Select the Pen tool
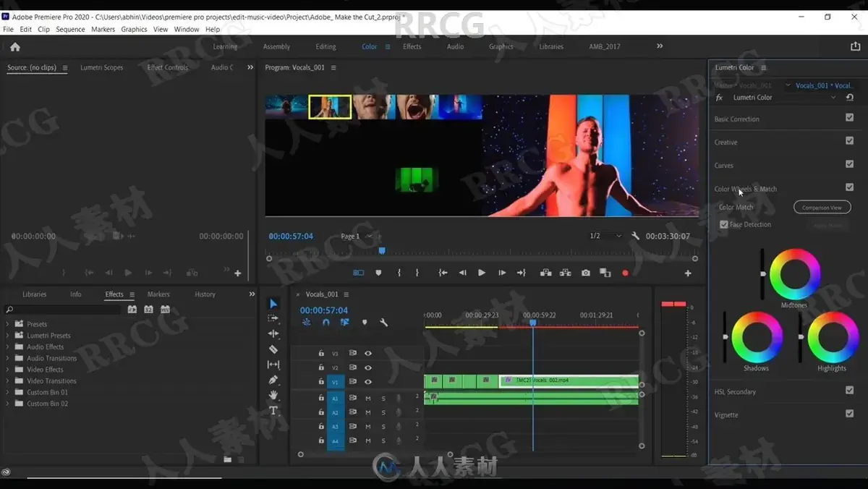Screen dimensions: 868x489 coord(273,380)
